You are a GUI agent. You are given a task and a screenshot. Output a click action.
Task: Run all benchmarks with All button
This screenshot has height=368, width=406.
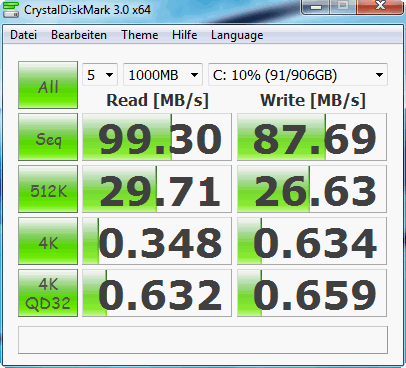pos(48,85)
